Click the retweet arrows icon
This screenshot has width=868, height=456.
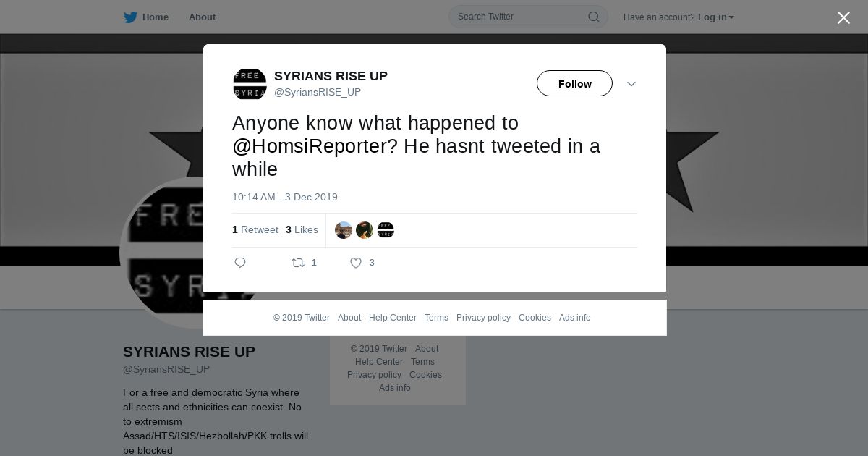(298, 263)
